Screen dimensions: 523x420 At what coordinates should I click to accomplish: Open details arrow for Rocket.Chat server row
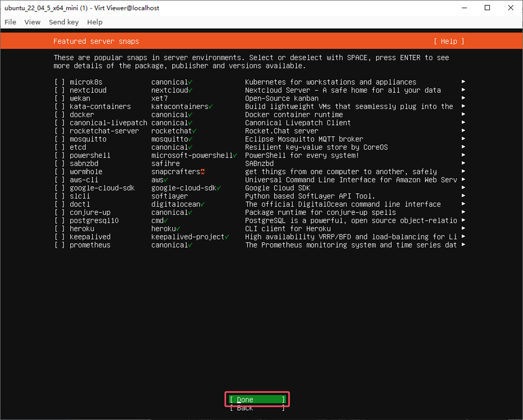463,131
